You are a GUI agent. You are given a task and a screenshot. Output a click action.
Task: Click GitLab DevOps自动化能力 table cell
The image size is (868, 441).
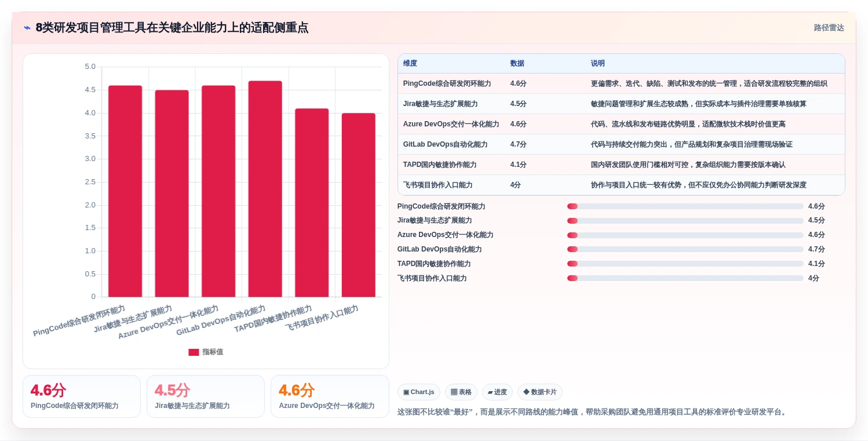(446, 144)
